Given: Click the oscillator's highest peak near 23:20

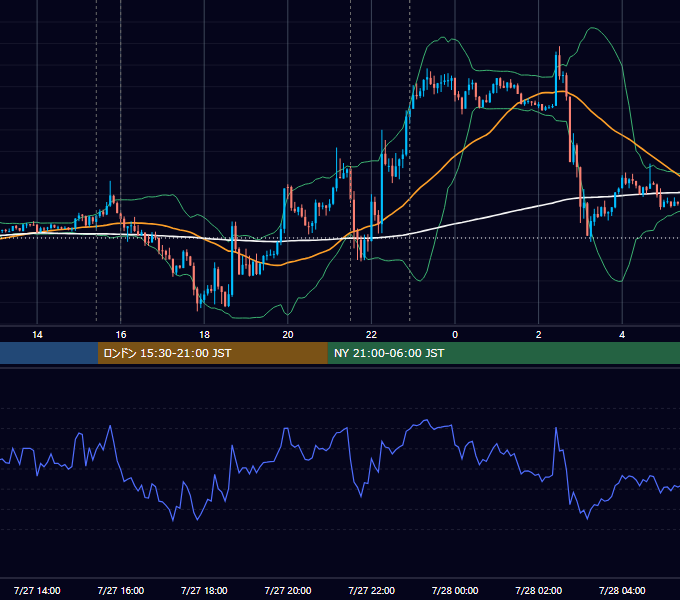Looking at the screenshot, I should click(427, 420).
